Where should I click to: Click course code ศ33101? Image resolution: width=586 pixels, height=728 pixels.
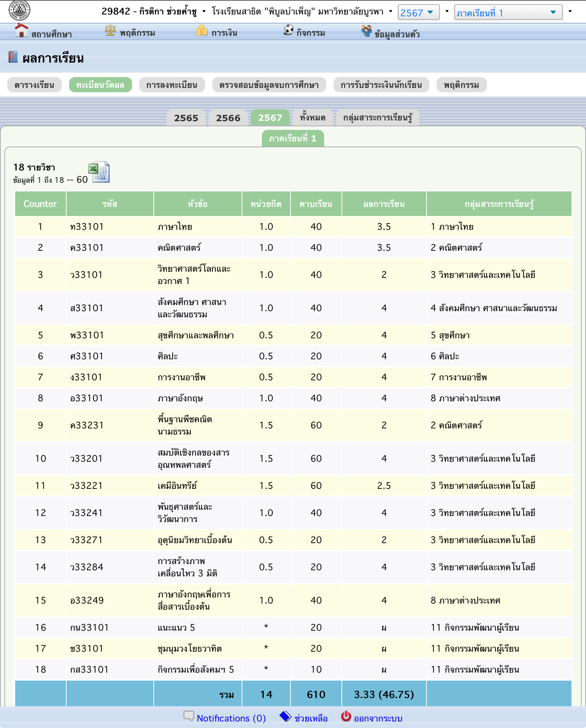87,356
